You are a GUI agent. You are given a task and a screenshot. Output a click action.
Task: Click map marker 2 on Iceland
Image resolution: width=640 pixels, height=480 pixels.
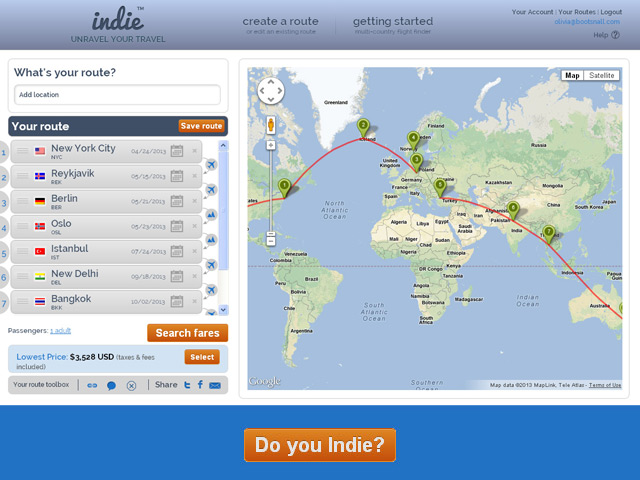coord(363,127)
